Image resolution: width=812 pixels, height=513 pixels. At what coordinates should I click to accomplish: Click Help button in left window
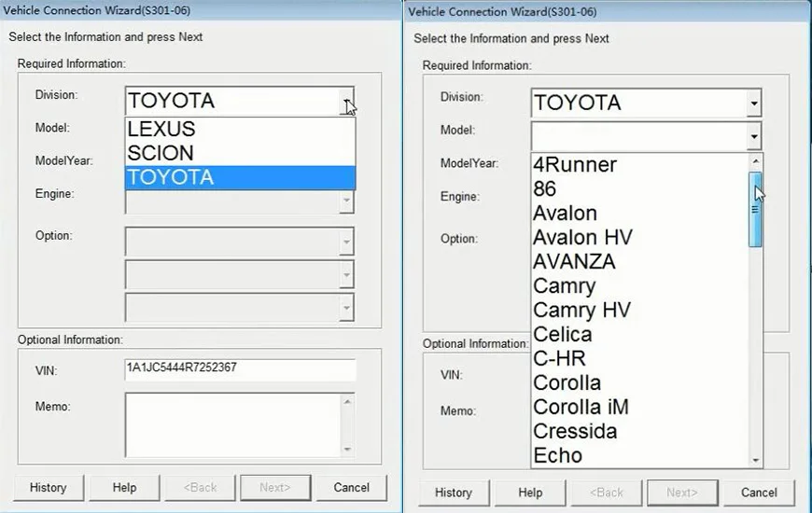pos(124,488)
